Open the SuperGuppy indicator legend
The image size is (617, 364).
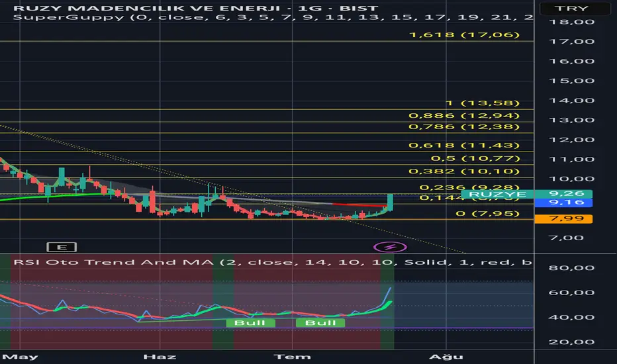(273, 17)
